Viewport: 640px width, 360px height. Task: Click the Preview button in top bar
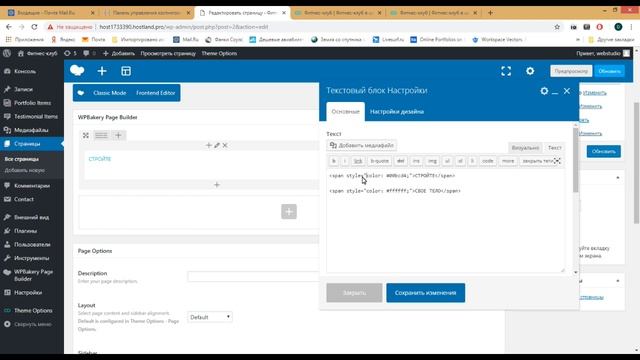pos(571,71)
